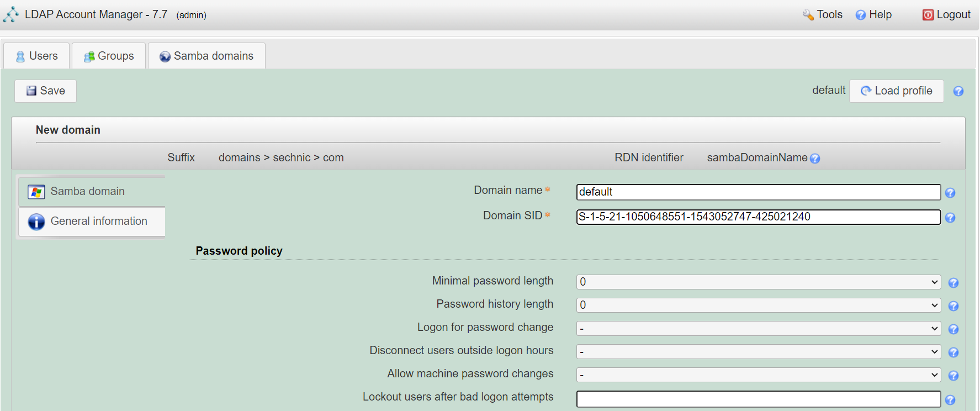Screen dimensions: 980x411
Task: Open help for Lockout users after bad logon
Action: (950, 400)
